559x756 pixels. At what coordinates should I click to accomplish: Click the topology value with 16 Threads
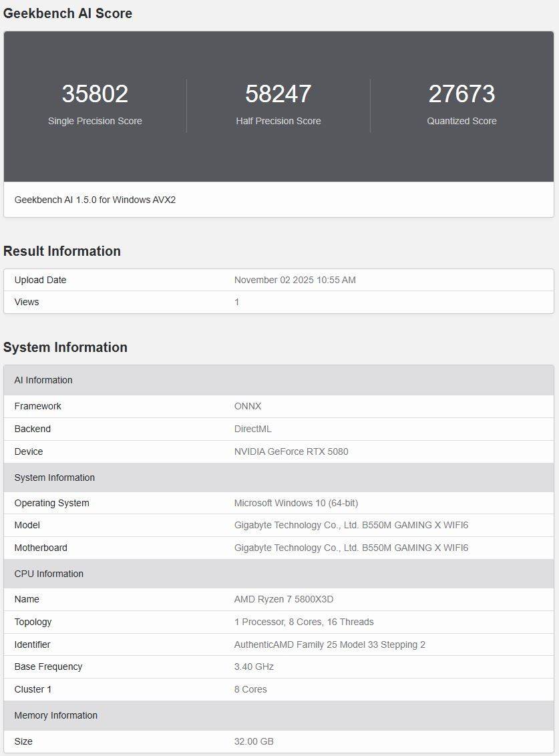pos(303,622)
